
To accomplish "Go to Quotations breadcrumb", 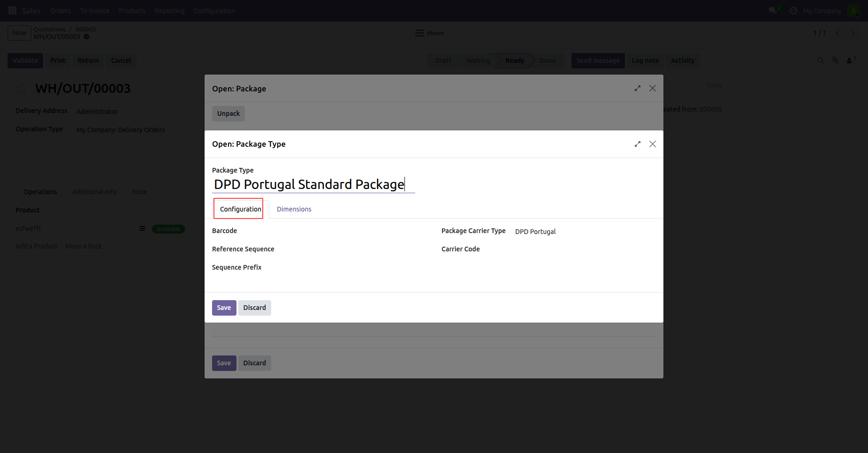I will [49, 29].
